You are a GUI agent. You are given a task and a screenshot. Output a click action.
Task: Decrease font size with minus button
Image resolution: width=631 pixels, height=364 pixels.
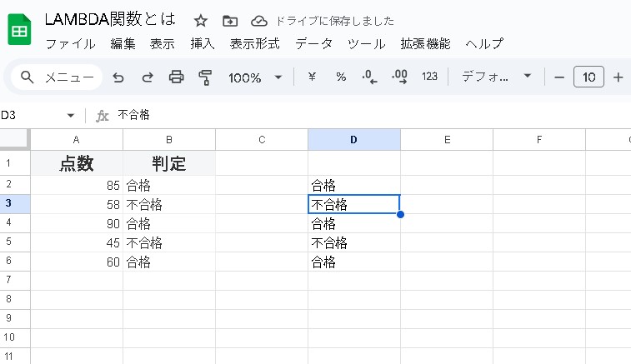[x=559, y=77]
